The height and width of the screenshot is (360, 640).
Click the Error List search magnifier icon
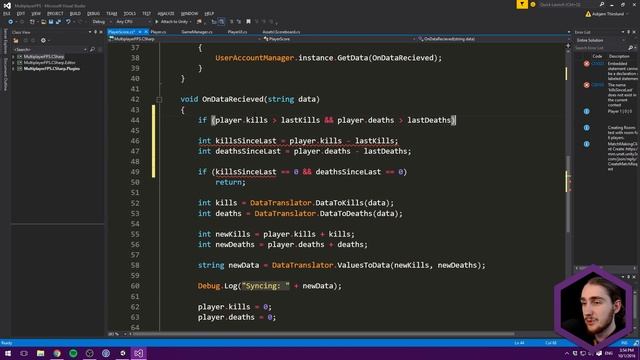pos(631,48)
